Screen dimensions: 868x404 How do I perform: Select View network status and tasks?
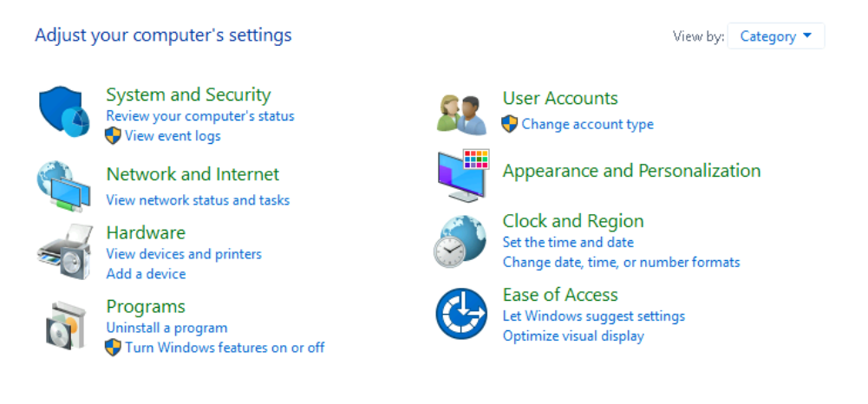tap(198, 200)
